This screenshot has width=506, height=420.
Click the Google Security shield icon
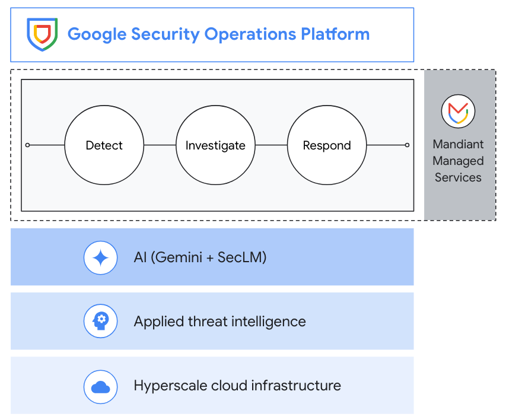[x=42, y=34]
